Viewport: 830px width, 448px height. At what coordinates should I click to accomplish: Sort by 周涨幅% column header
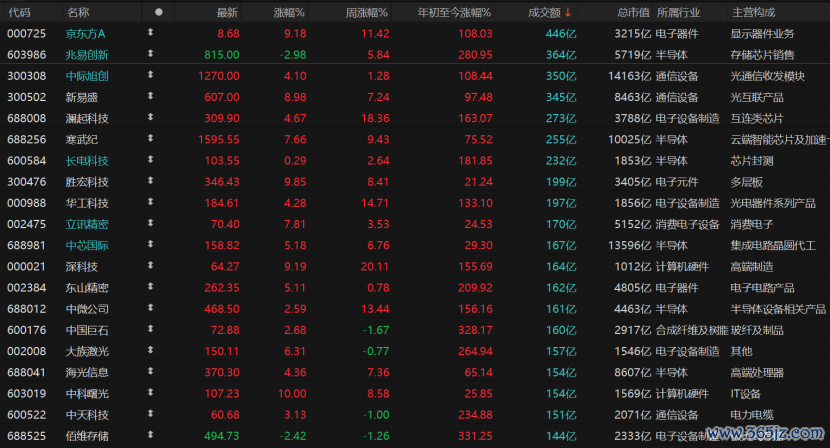coord(366,13)
